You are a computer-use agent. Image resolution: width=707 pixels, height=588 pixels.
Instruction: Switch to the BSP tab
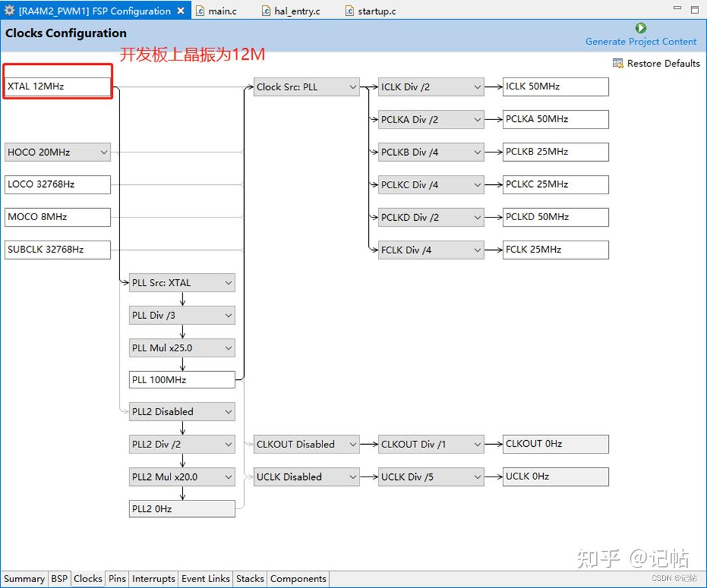(59, 579)
